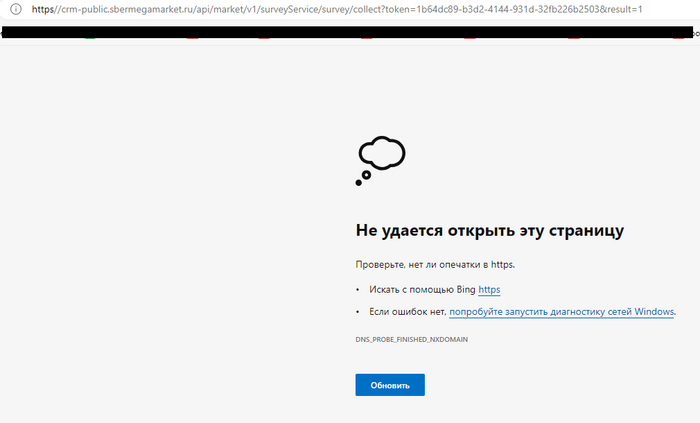Open the Bing search https link
Viewport: 700px width, 423px height.
pos(489,289)
